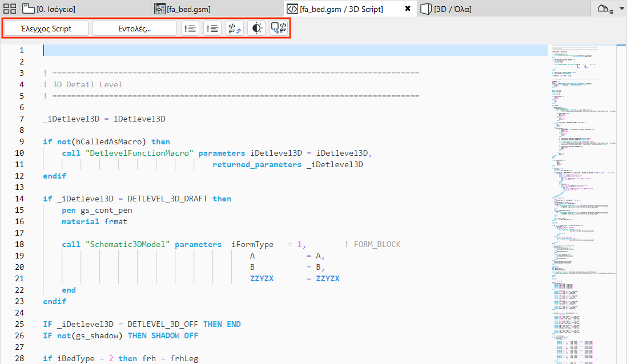Click line number 14 in the gutter
The image size is (627, 364).
(19, 199)
